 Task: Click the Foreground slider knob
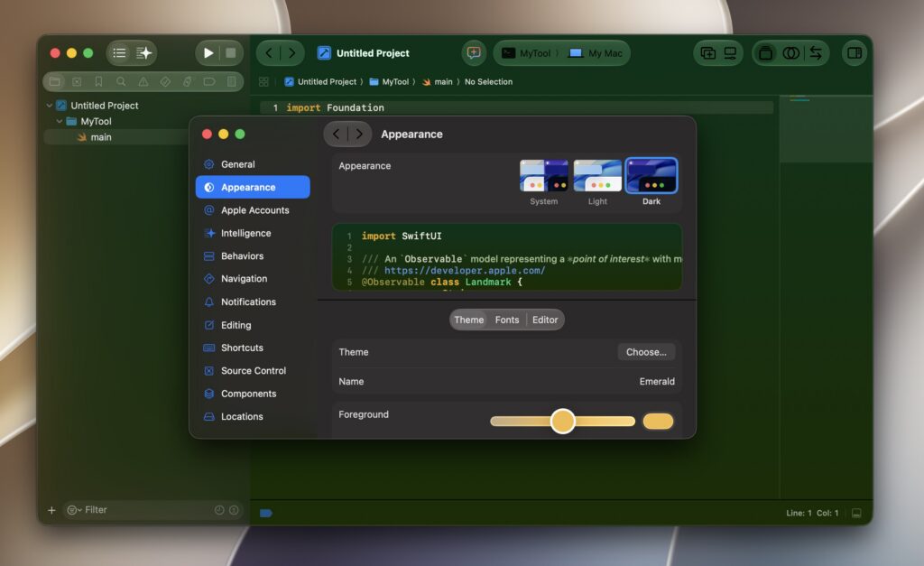[563, 421]
